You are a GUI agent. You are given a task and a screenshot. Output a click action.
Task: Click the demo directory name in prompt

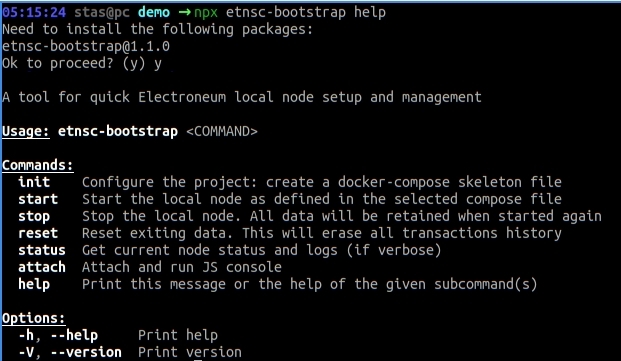coord(154,12)
